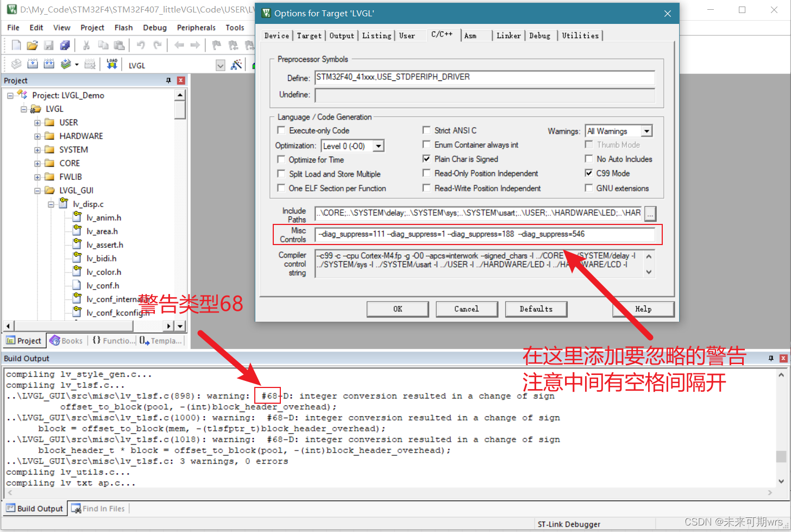Toggle Split Load and Store Multiple
Screen dimensions: 791x532
point(281,174)
